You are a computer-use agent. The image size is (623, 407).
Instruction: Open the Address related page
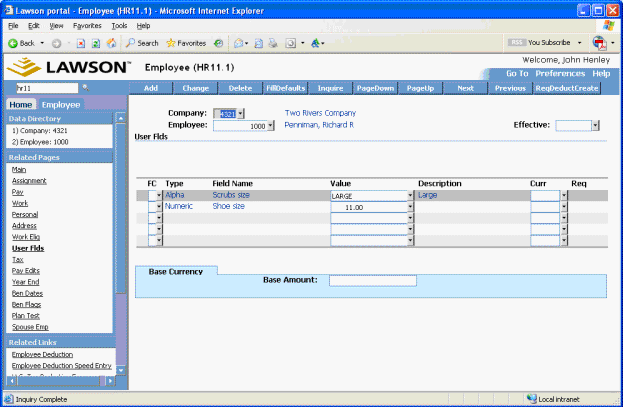pos(24,226)
